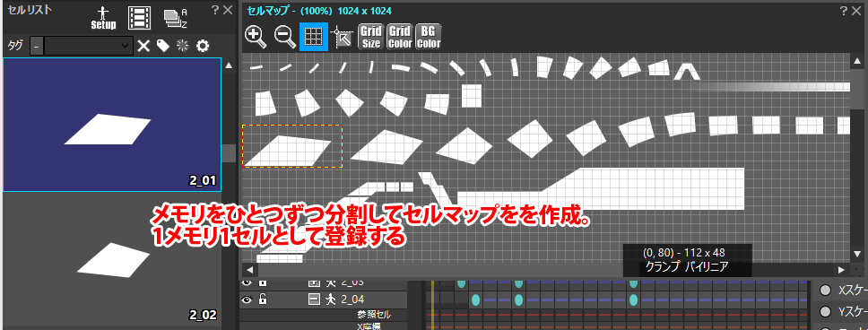Open the Grid Color picker

400,37
